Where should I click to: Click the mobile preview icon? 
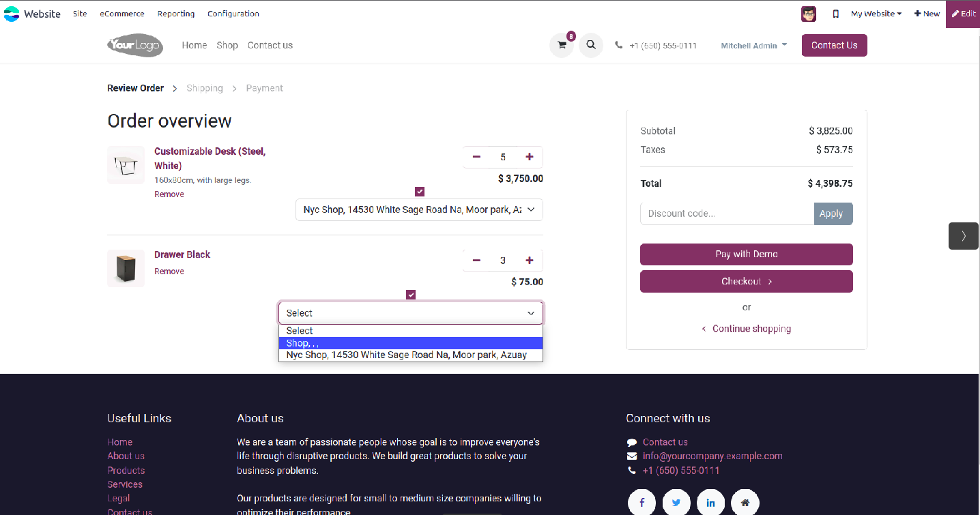(x=835, y=14)
